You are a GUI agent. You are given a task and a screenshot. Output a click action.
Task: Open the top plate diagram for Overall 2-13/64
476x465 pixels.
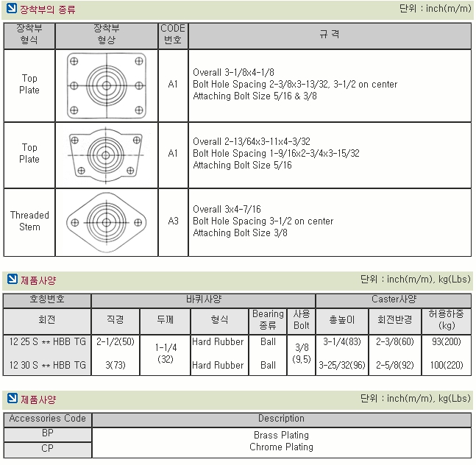coord(107,155)
